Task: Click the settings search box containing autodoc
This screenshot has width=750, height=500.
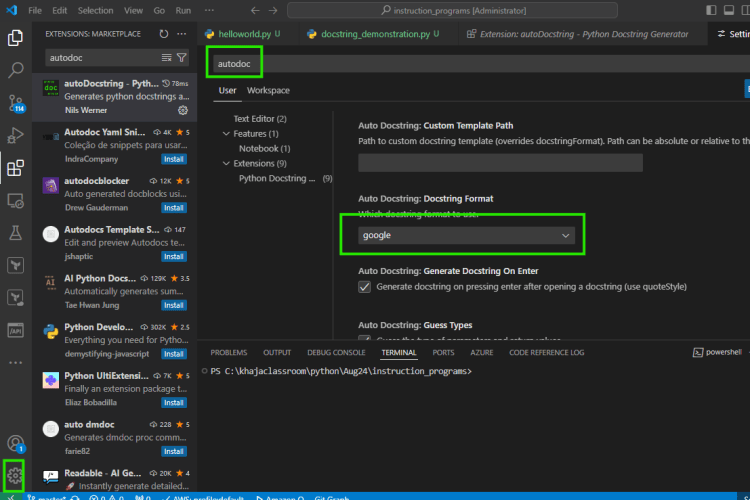Action: point(481,64)
